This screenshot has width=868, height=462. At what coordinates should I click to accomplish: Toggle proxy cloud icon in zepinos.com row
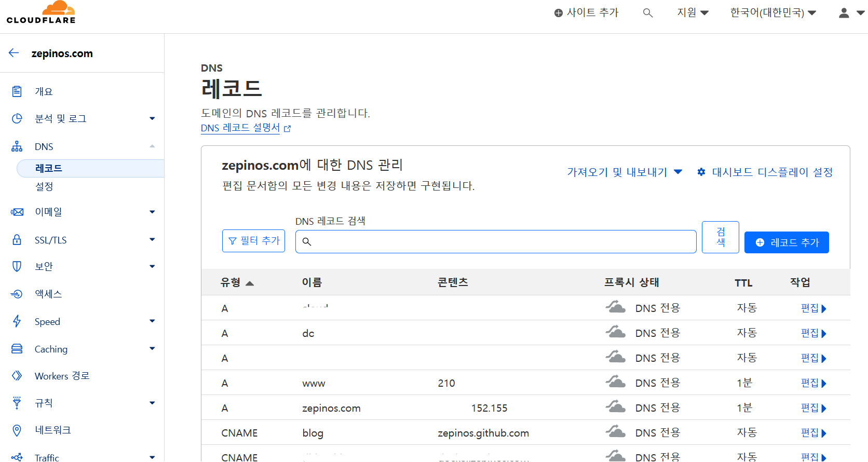tap(616, 406)
